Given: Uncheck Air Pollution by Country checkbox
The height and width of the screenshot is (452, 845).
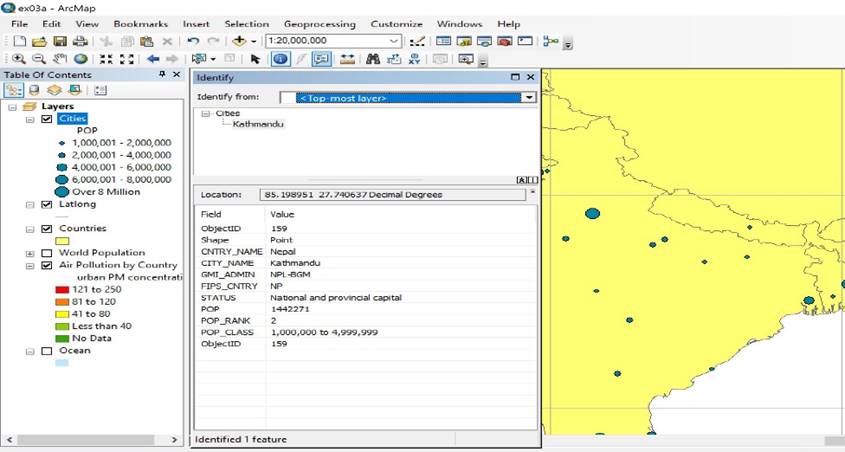Looking at the screenshot, I should [47, 265].
